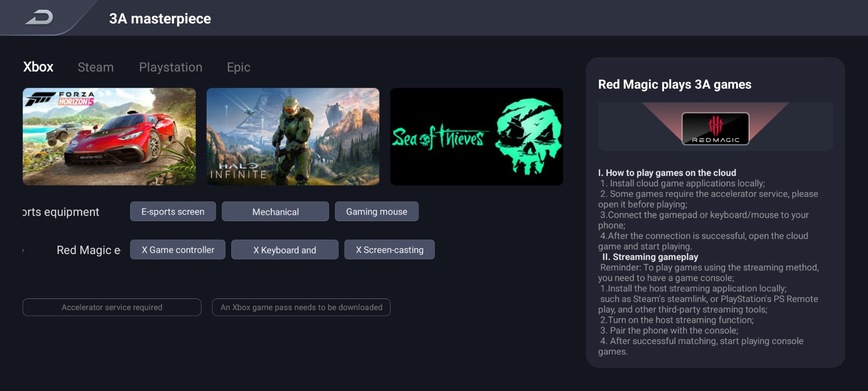Switch to the Steam tab
This screenshot has height=391, width=868.
[95, 67]
